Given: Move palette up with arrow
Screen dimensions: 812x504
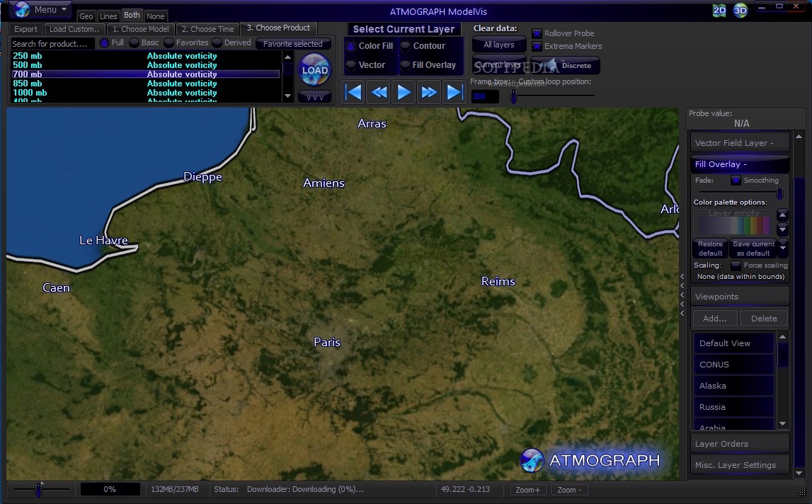Looking at the screenshot, I should [782, 214].
